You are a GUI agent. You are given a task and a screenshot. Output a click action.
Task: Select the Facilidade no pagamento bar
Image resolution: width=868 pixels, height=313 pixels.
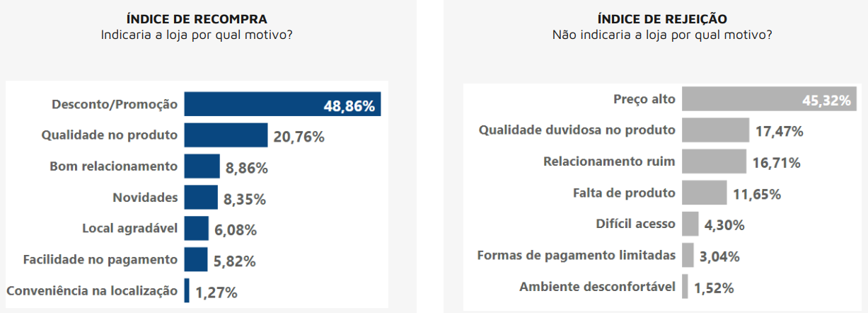click(x=196, y=259)
